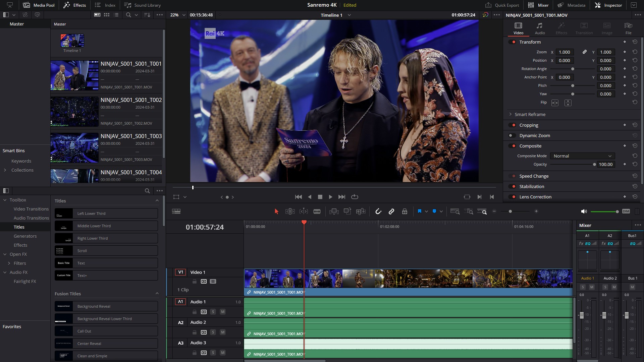
Task: Click the Custom Zoom icon
Action: 482,212
